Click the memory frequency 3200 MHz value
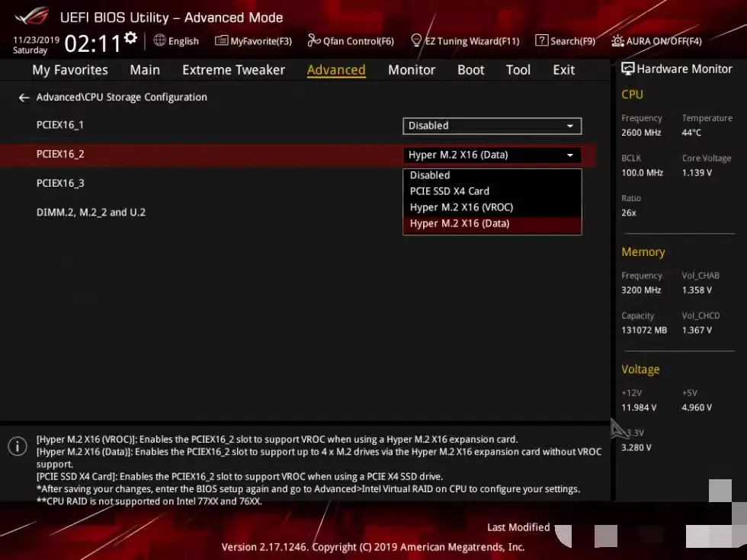747x560 pixels. point(641,290)
